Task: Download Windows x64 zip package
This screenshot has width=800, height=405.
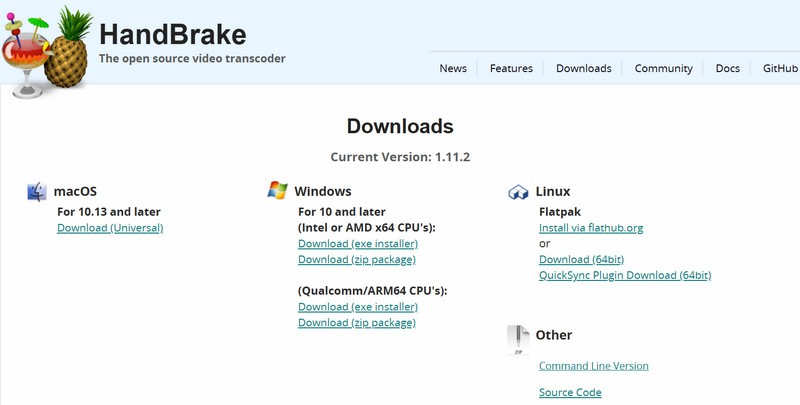Action: click(357, 260)
